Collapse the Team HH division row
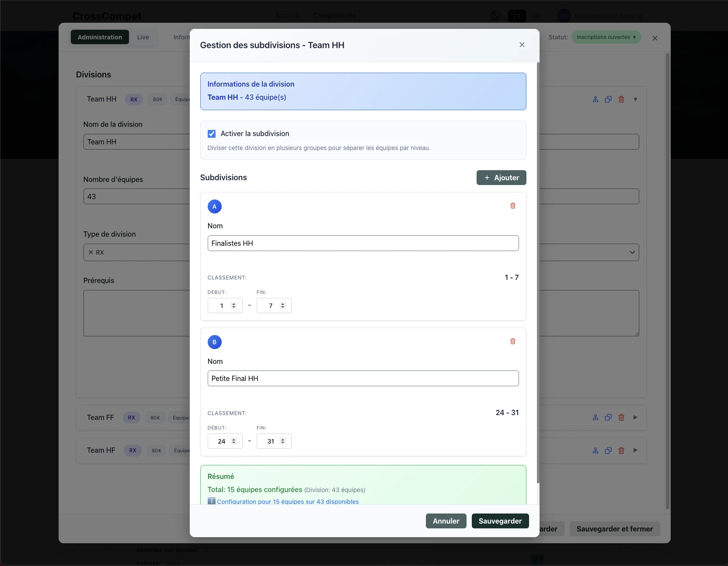728x566 pixels. (635, 99)
